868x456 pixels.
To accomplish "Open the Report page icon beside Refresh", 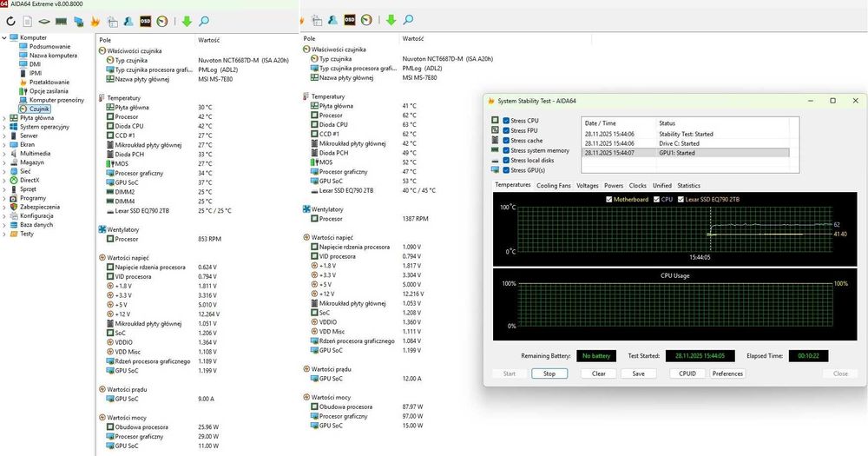I will tap(27, 22).
